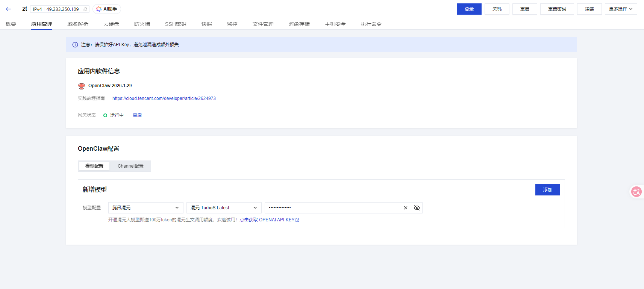Open the 文件管理 tab
644x289 pixels.
(x=263, y=24)
